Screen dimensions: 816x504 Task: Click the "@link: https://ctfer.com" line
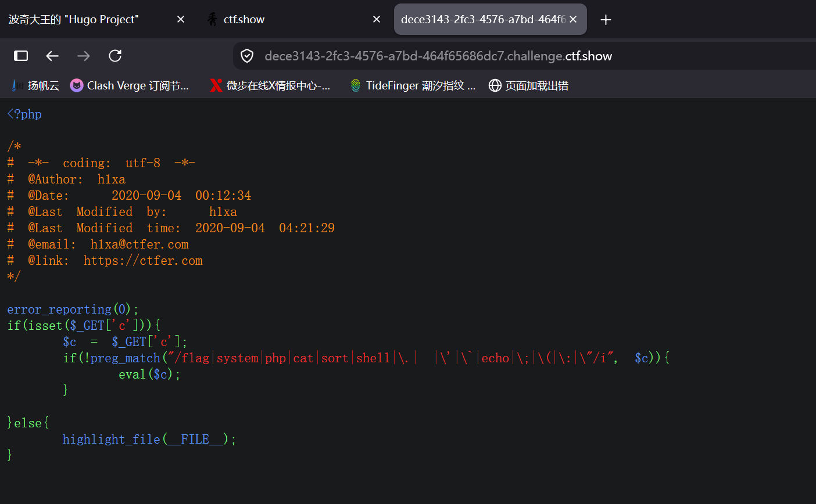point(105,261)
